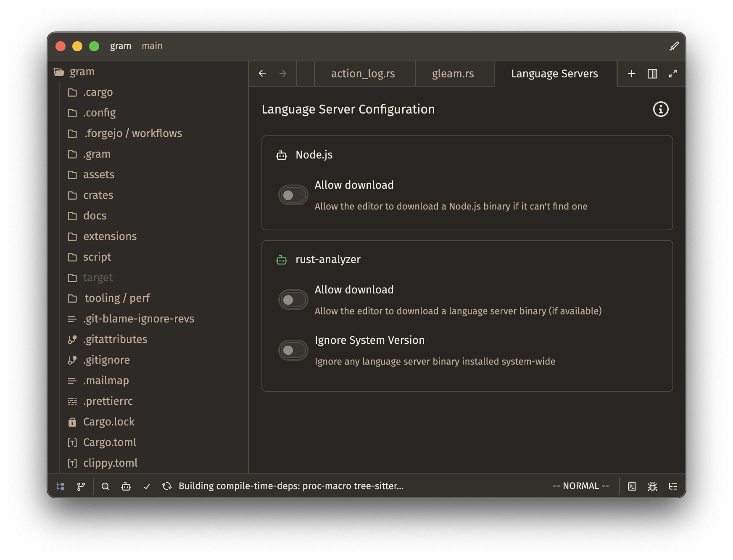Open the project panel from the status bar
733x560 pixels.
coord(61,486)
